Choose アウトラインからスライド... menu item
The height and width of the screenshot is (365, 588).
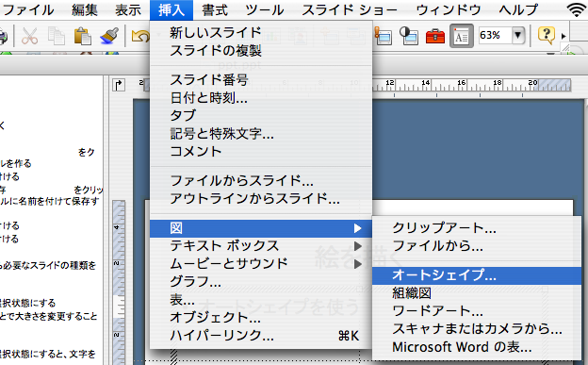tap(261, 199)
